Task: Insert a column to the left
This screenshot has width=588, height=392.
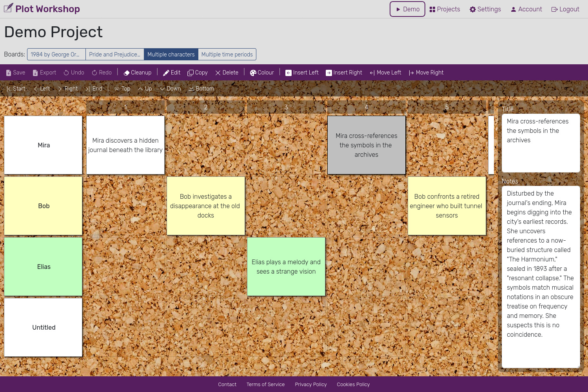Action: tap(302, 73)
